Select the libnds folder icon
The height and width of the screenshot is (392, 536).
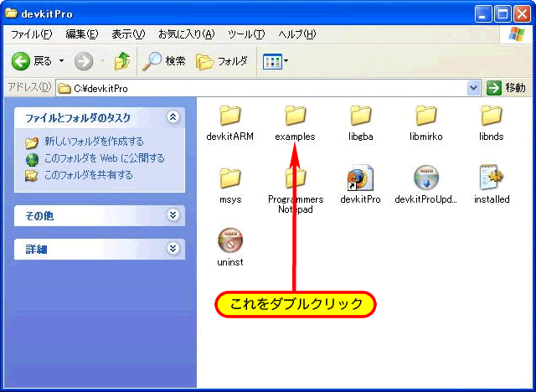pyautogui.click(x=492, y=116)
